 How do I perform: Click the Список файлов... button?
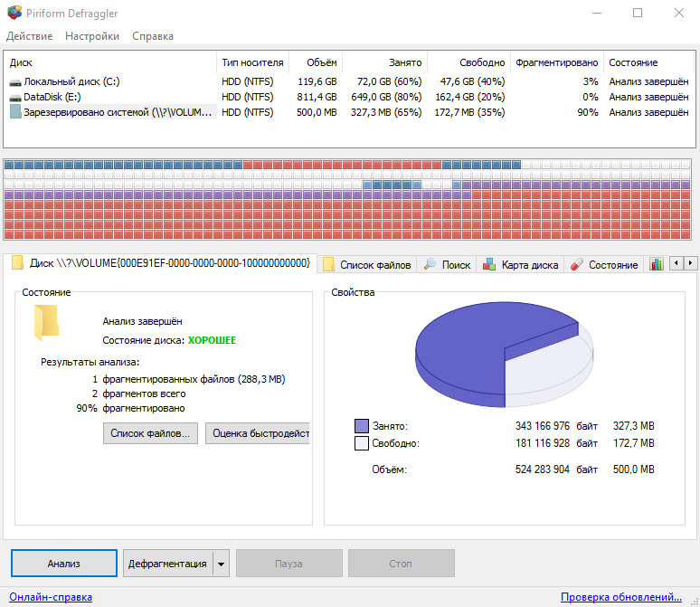click(150, 433)
